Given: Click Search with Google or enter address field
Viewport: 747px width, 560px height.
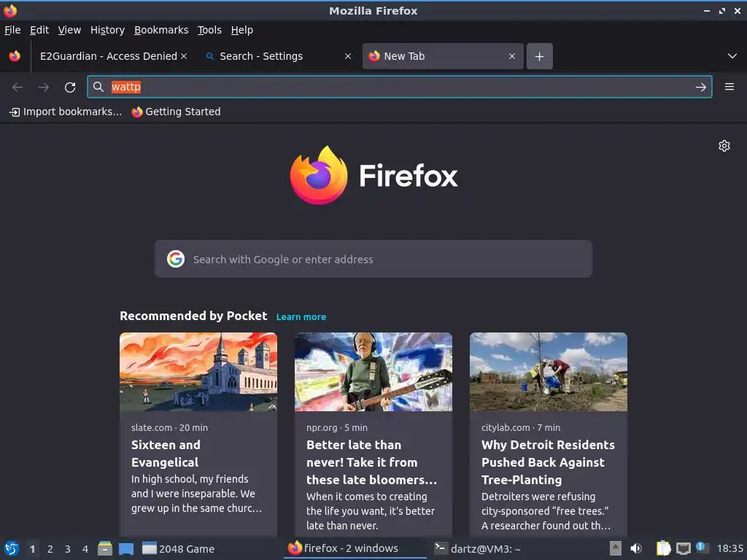Looking at the screenshot, I should tap(373, 259).
